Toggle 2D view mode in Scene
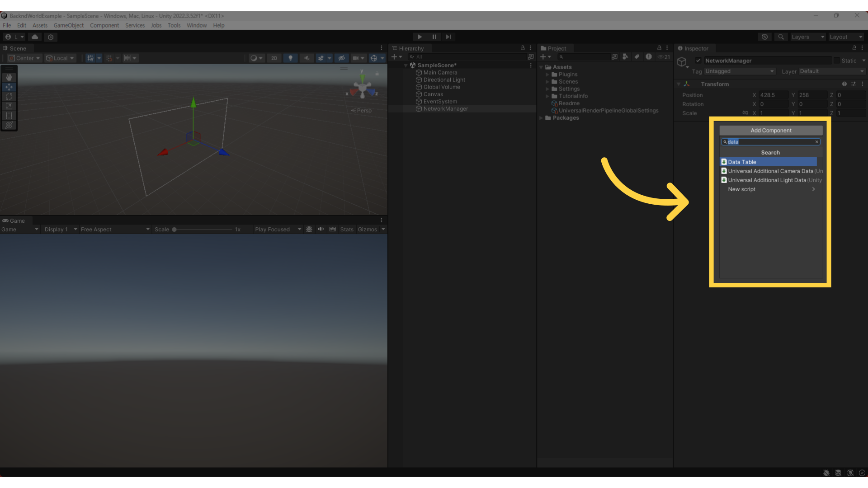868x488 pixels. pyautogui.click(x=274, y=58)
